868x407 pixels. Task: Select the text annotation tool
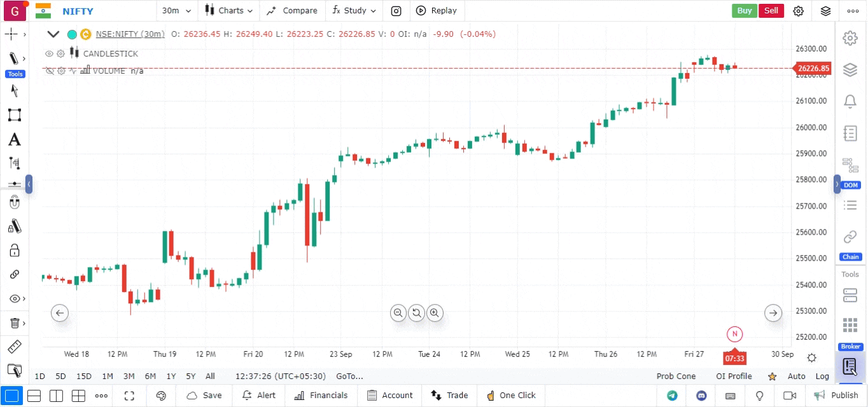(14, 140)
